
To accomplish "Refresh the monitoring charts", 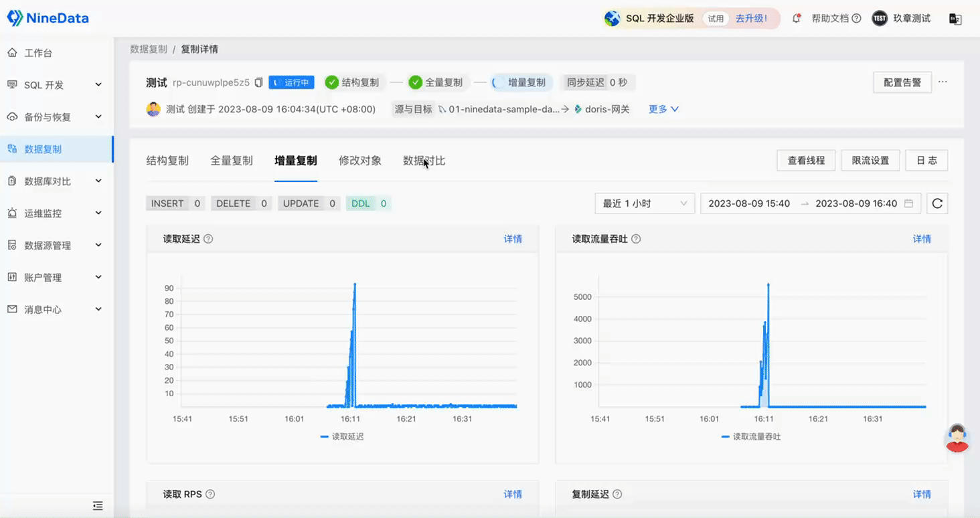I will [x=936, y=203].
